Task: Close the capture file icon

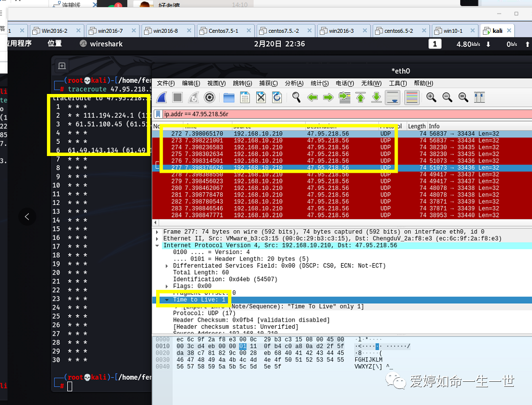Action: 261,97
